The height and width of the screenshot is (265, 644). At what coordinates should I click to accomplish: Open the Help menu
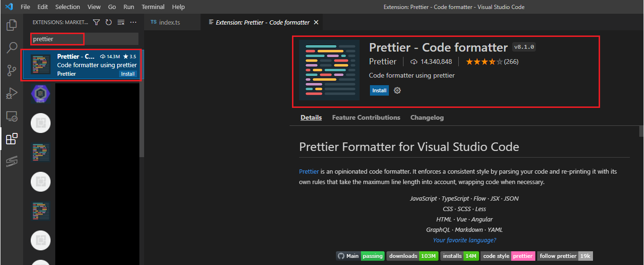pyautogui.click(x=178, y=7)
